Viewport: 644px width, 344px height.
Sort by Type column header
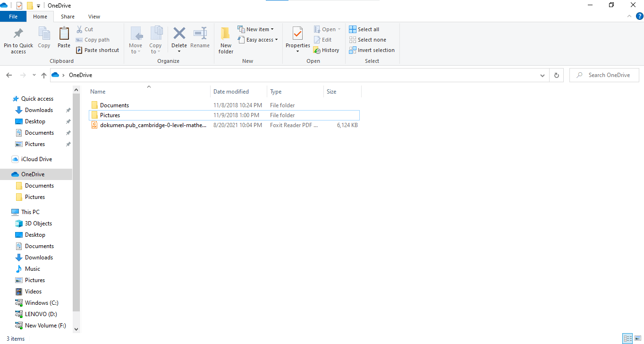(x=295, y=92)
